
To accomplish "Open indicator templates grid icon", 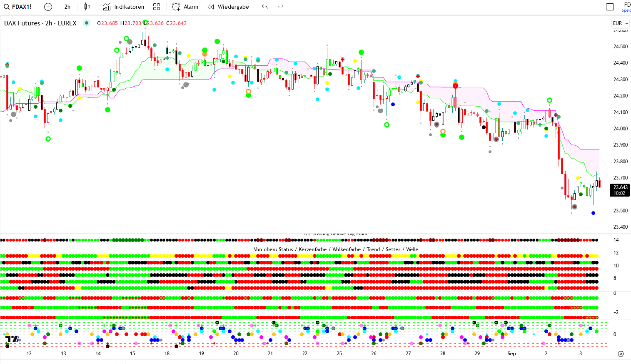I will 157,7.
